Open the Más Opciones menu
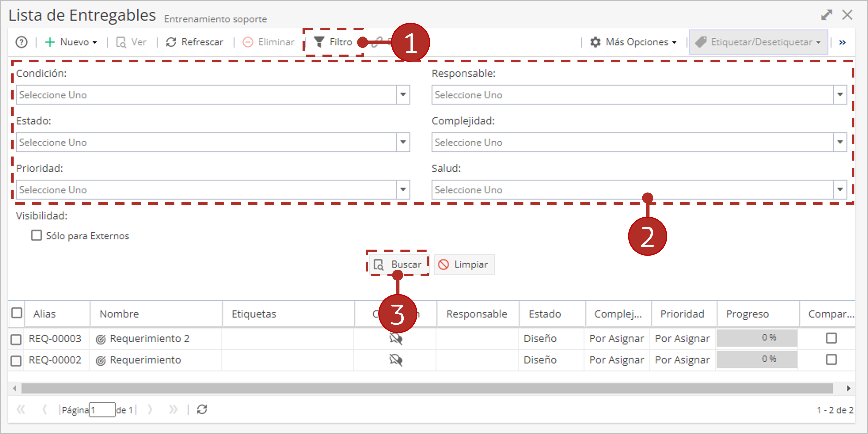This screenshot has width=868, height=434. (x=633, y=42)
